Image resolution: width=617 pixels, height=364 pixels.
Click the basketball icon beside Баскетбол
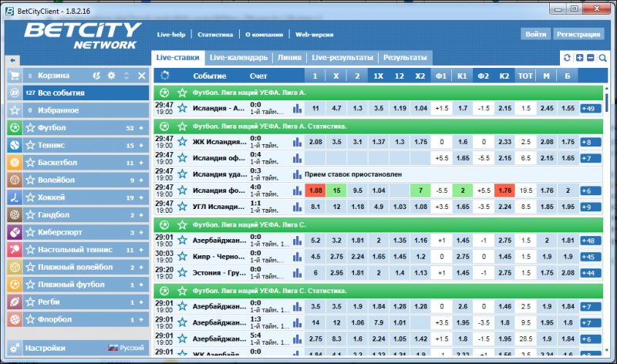15,163
